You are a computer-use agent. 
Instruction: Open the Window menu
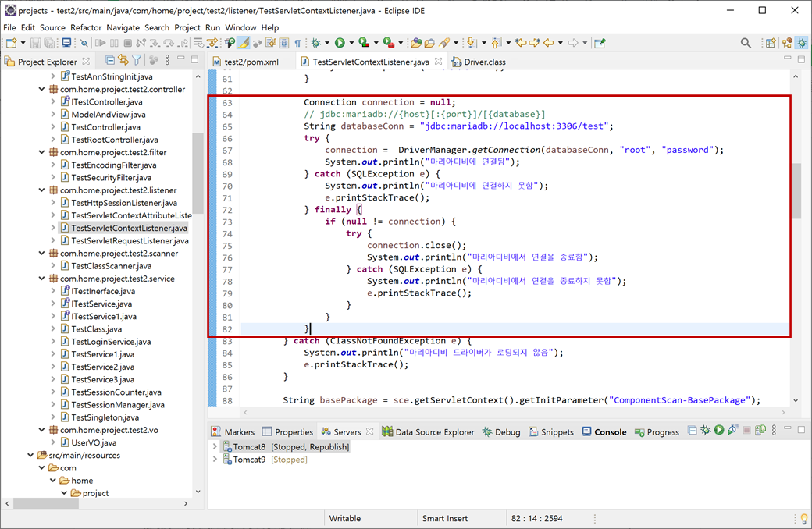240,27
